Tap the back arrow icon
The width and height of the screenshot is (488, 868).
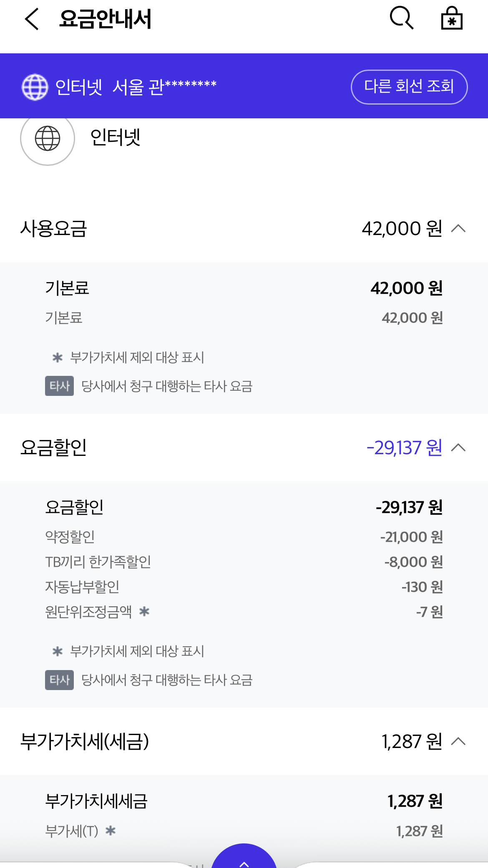point(32,19)
